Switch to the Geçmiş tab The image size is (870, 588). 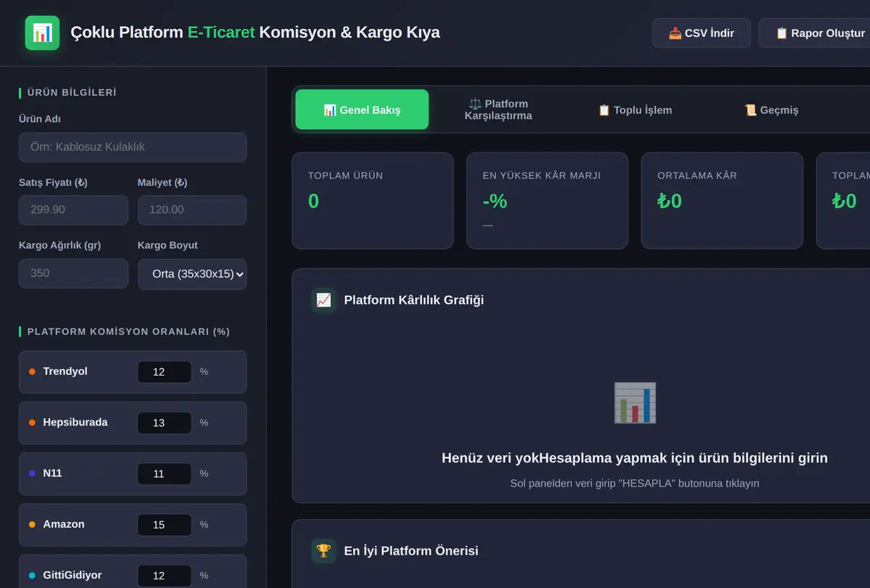coord(771,109)
